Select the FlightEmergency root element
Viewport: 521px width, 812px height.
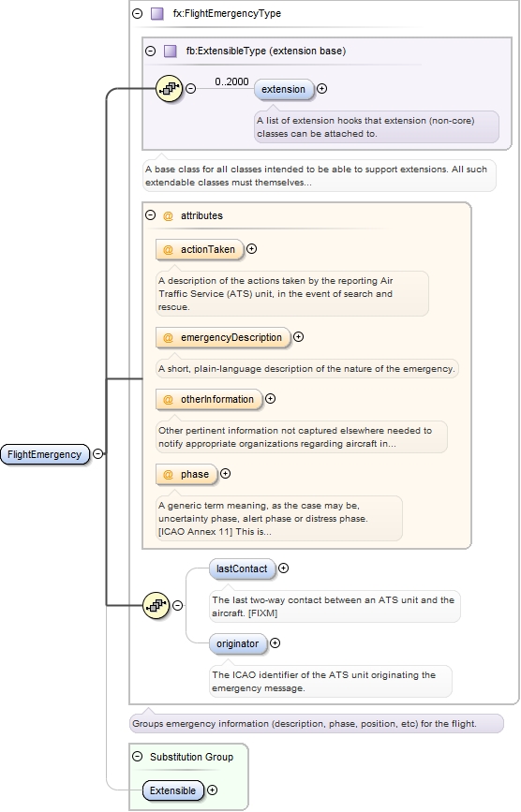click(x=45, y=454)
